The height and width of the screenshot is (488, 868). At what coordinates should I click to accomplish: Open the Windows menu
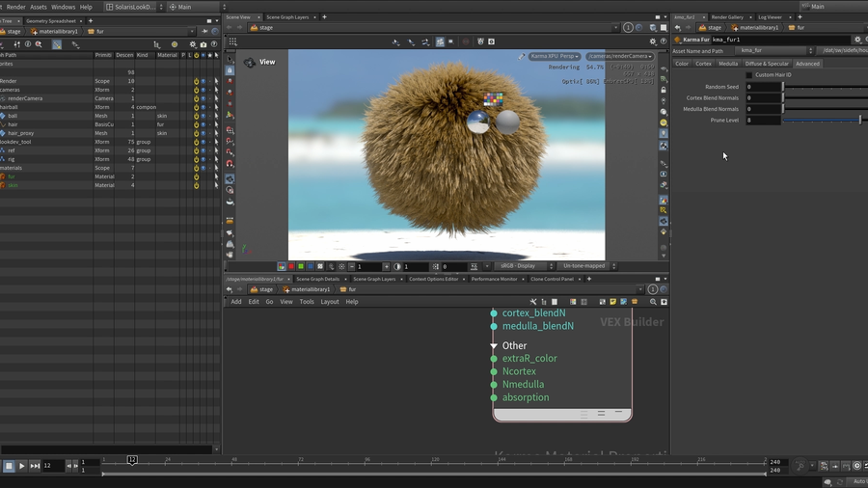[x=63, y=7]
